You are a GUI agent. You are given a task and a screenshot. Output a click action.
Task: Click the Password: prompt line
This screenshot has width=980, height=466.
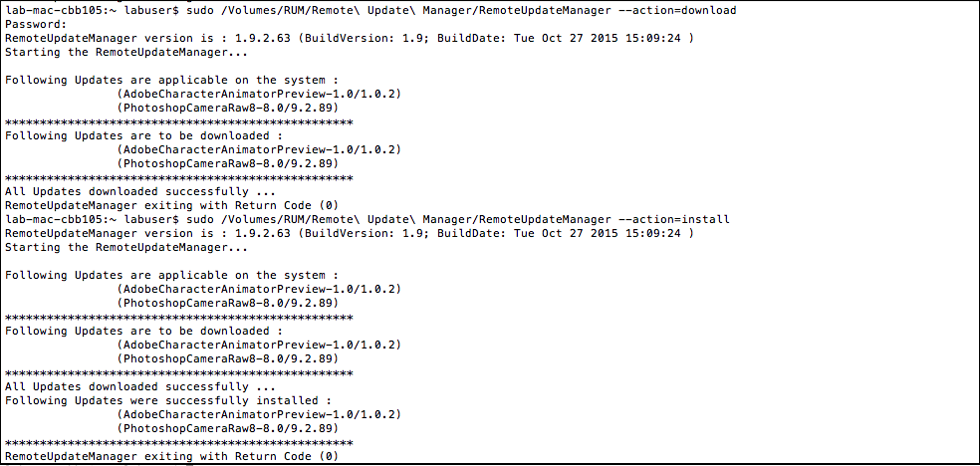point(36,24)
